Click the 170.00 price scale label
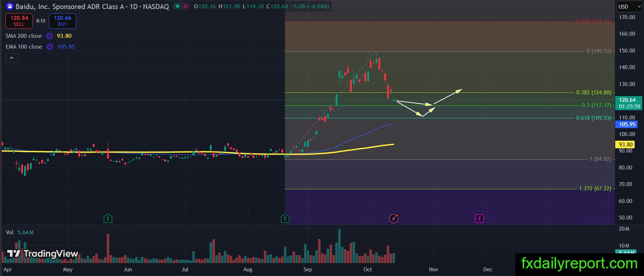The width and height of the screenshot is (644, 276). click(x=627, y=17)
